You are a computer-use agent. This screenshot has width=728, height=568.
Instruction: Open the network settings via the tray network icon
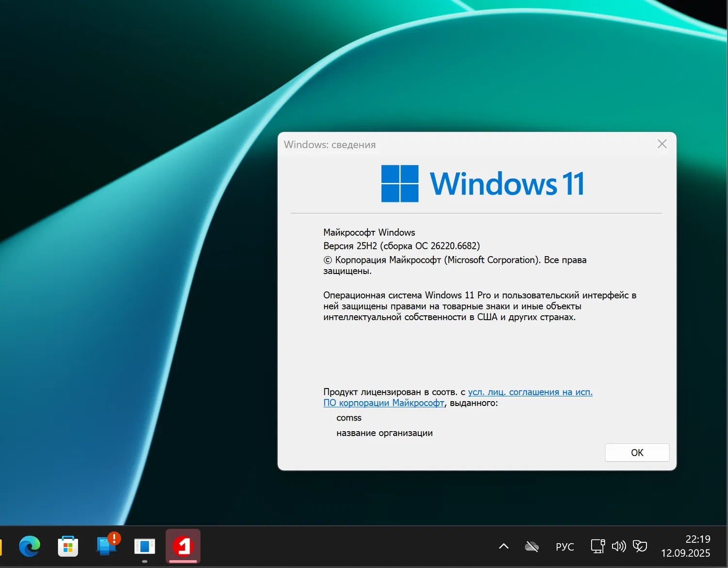[x=597, y=546]
